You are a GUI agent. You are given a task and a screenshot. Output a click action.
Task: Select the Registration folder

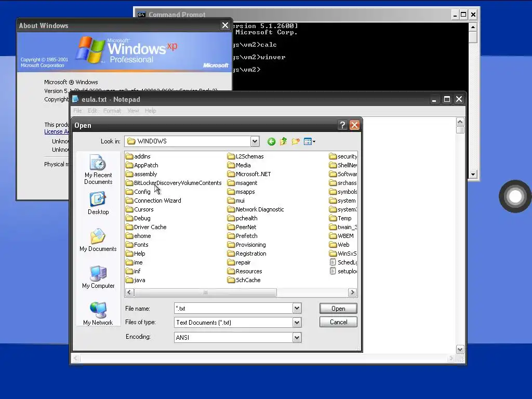coord(247,254)
